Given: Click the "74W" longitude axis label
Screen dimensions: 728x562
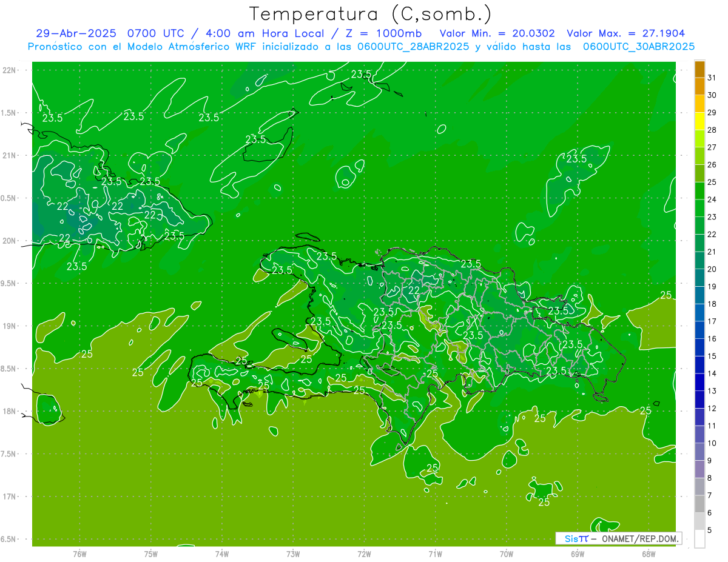Looking at the screenshot, I should (x=222, y=554).
